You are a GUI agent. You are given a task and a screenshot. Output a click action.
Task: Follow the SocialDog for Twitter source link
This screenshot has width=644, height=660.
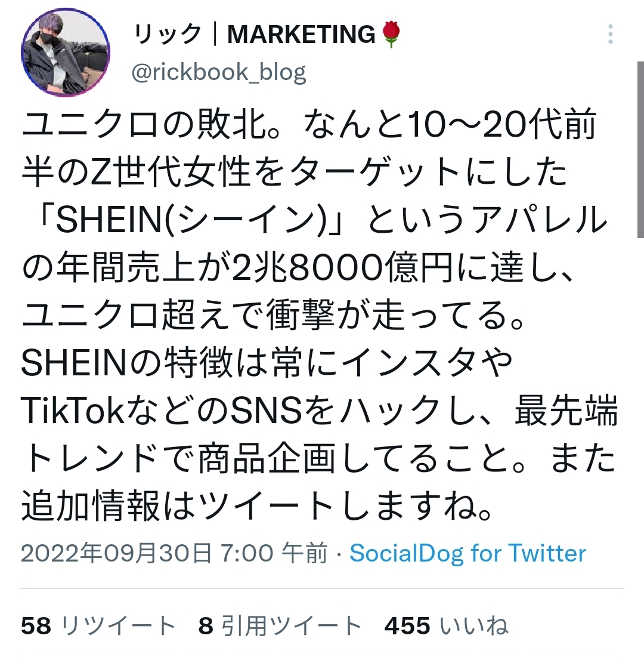pos(467,553)
